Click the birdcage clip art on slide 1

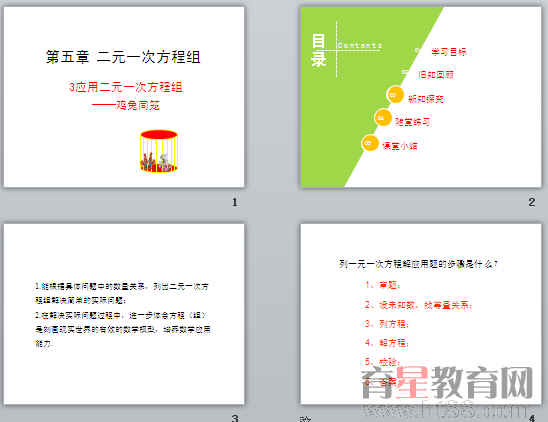point(159,151)
